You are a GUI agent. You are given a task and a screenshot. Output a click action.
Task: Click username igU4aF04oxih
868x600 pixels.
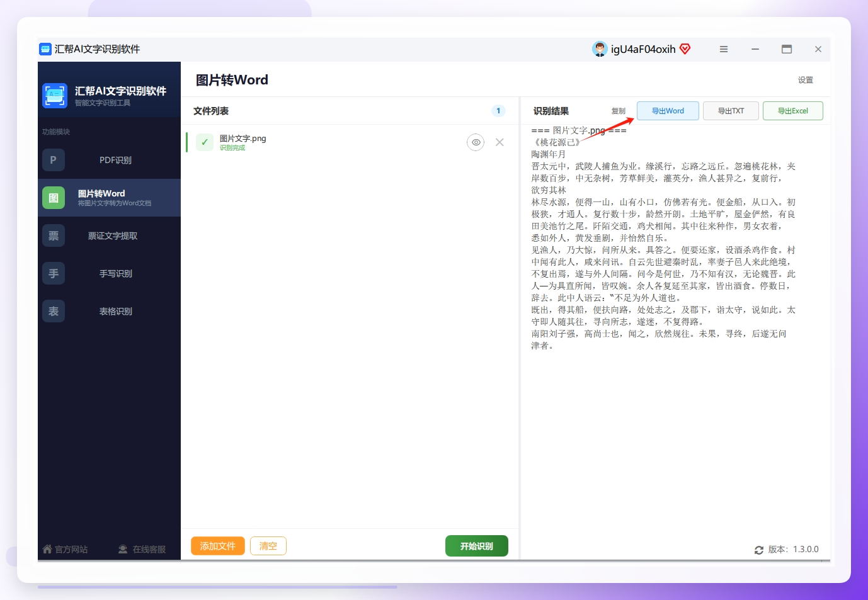click(643, 49)
